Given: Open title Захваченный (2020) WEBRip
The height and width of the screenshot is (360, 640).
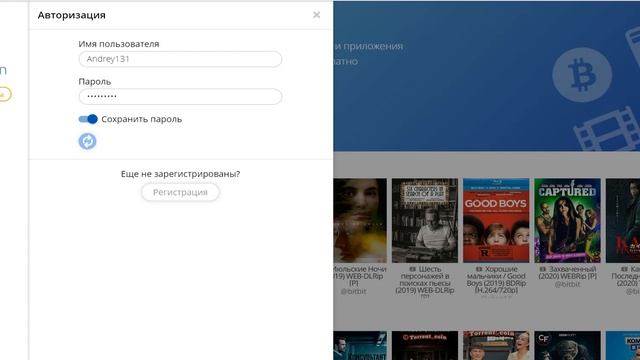Looking at the screenshot, I should (567, 273).
